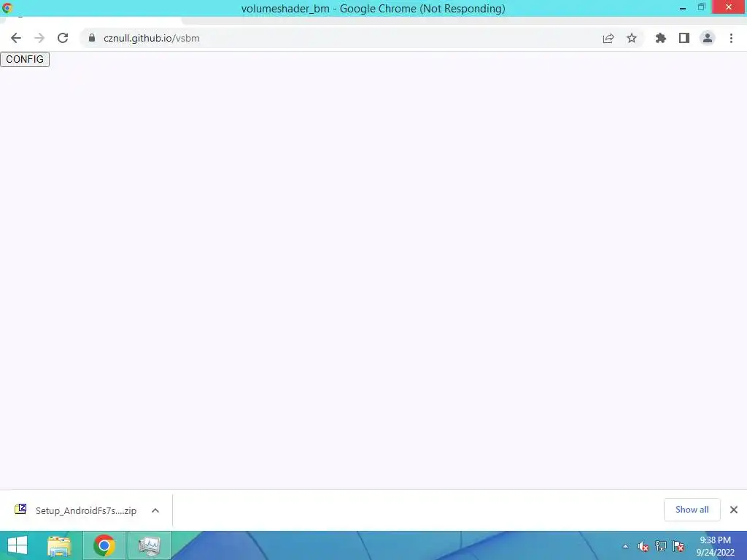Image resolution: width=747 pixels, height=560 pixels.
Task: Open the downloaded Setup_AndroidFs7s zip file
Action: click(x=76, y=510)
